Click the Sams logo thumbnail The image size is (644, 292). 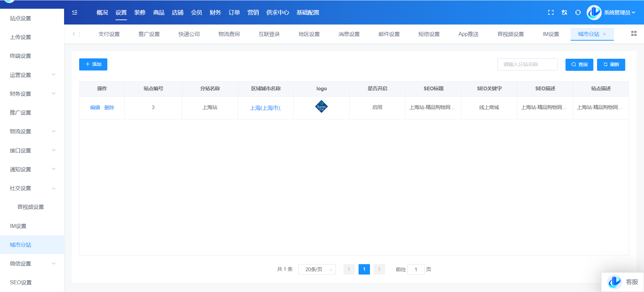click(321, 107)
